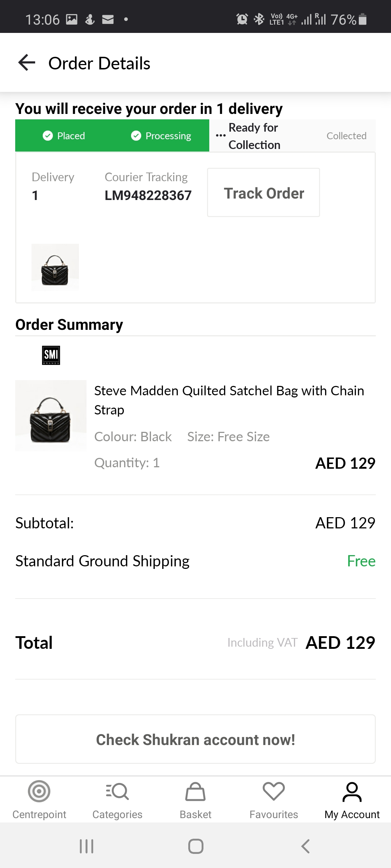
Task: Tap Check Shukran account now button
Action: click(x=195, y=740)
